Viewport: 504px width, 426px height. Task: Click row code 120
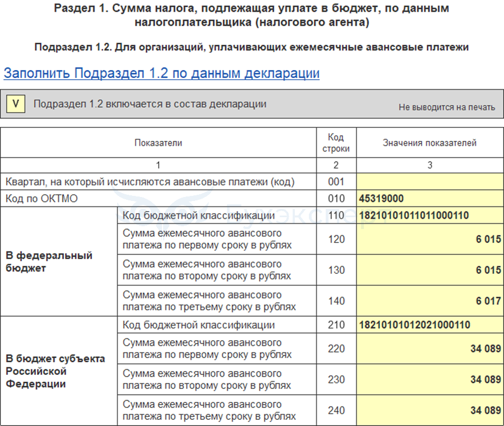(336, 239)
